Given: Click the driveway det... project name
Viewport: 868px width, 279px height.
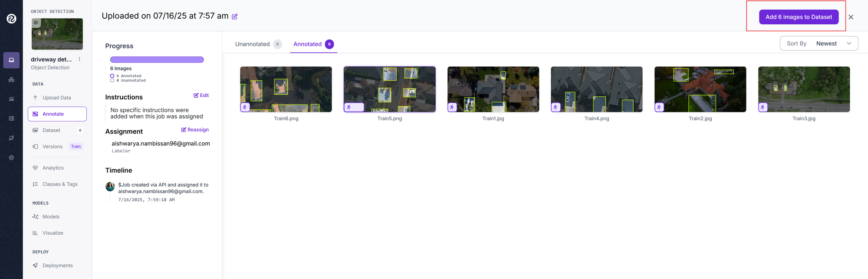Looking at the screenshot, I should click(51, 59).
